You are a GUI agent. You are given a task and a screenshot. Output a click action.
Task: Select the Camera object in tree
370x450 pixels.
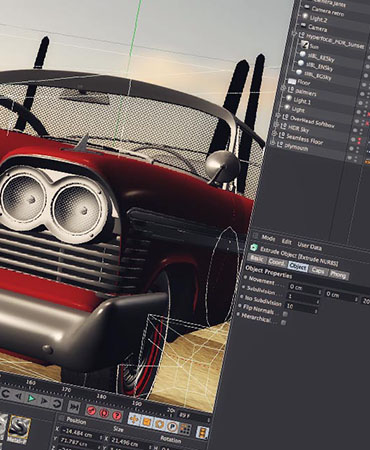point(317,27)
